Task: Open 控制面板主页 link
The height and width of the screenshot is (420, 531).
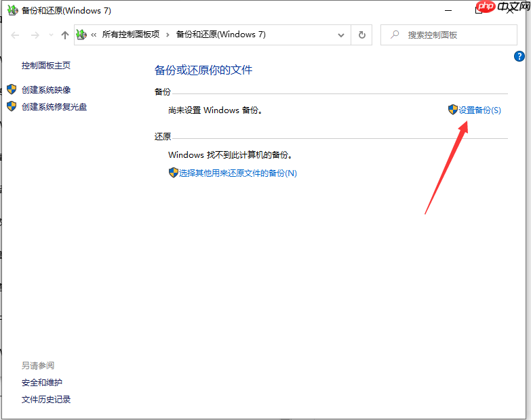Action: [x=46, y=65]
